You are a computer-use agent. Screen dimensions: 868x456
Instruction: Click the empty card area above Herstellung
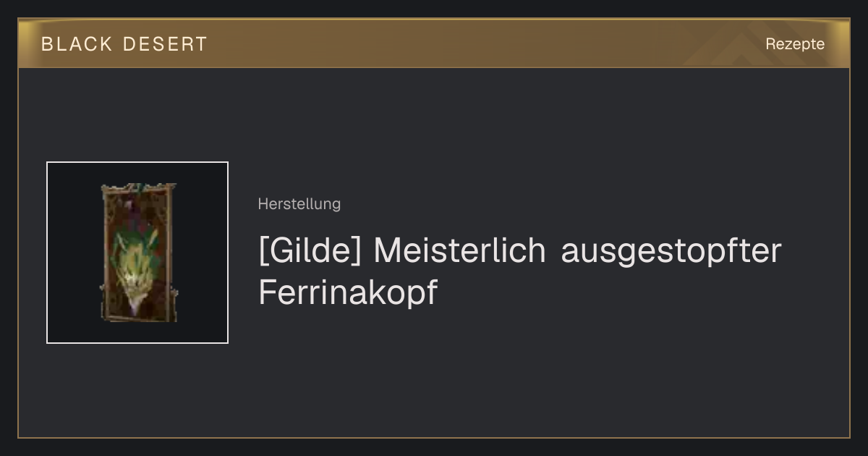click(x=506, y=130)
